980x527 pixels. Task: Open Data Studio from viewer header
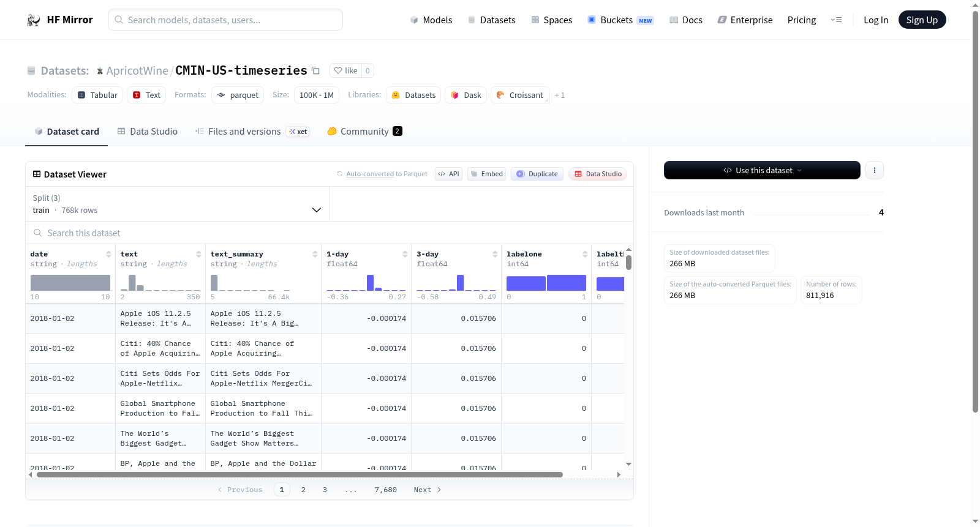598,174
